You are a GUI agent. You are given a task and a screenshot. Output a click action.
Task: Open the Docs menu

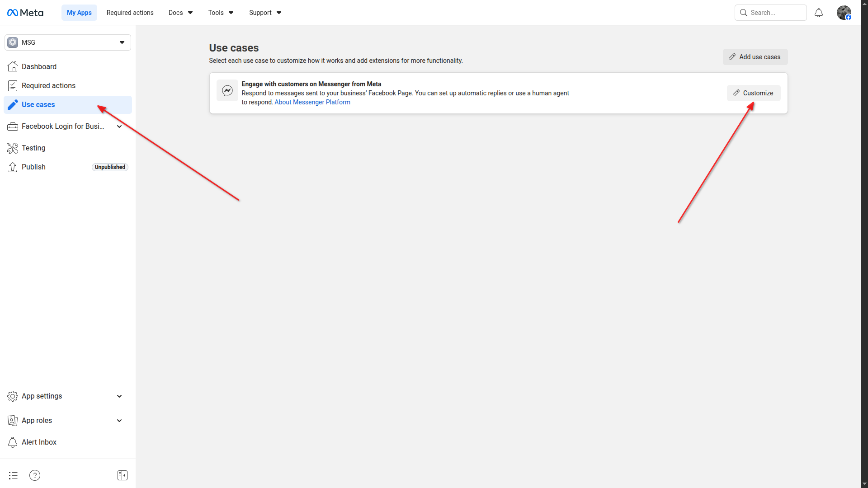180,13
